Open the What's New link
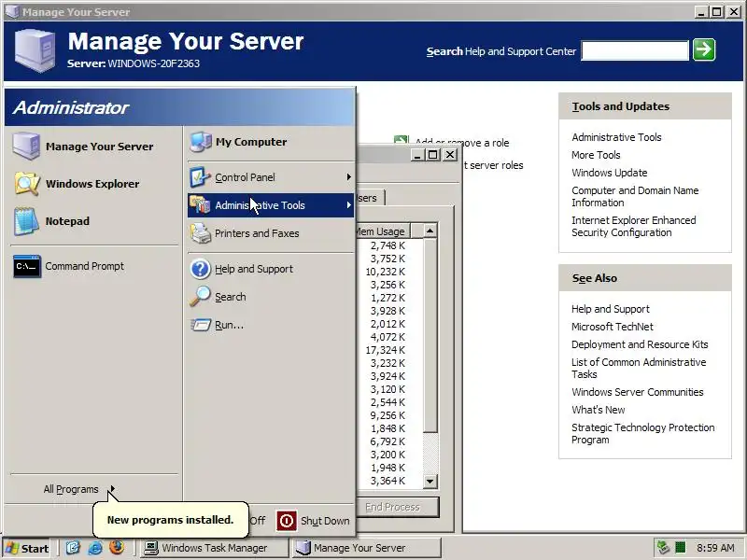 pos(598,410)
